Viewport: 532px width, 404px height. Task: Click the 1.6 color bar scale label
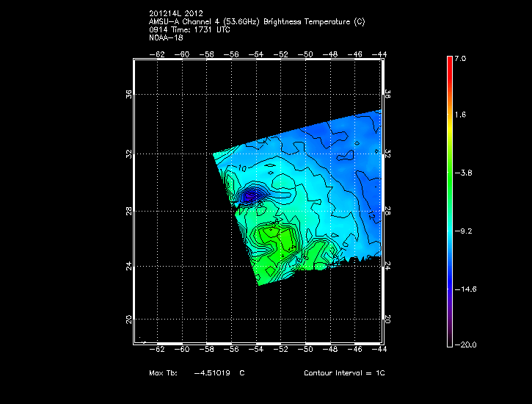point(459,115)
